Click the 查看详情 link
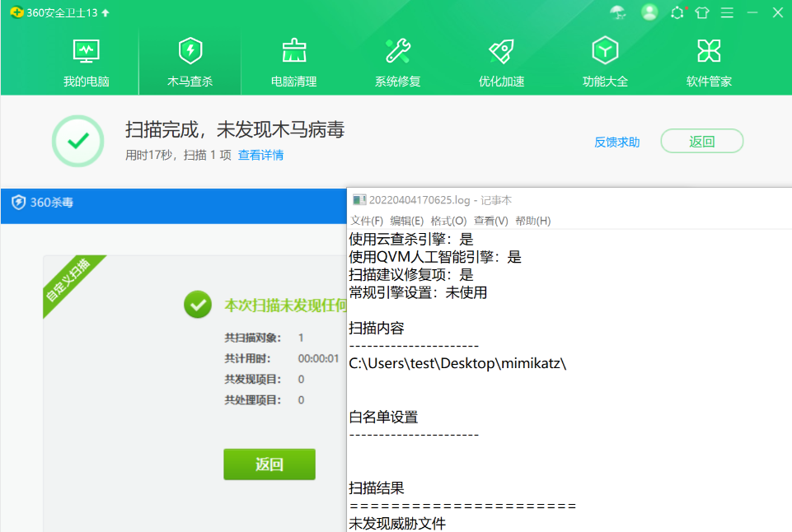This screenshot has height=532, width=792. click(x=260, y=155)
